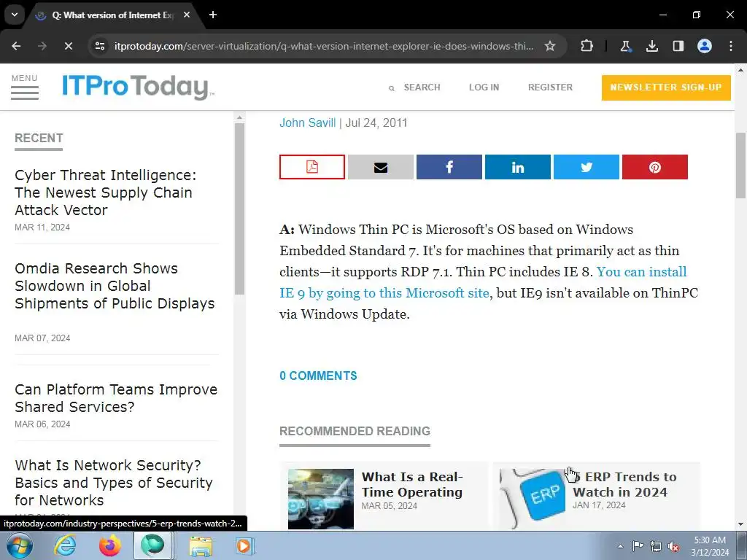The image size is (747, 560).
Task: Share the article by email
Action: point(381,167)
